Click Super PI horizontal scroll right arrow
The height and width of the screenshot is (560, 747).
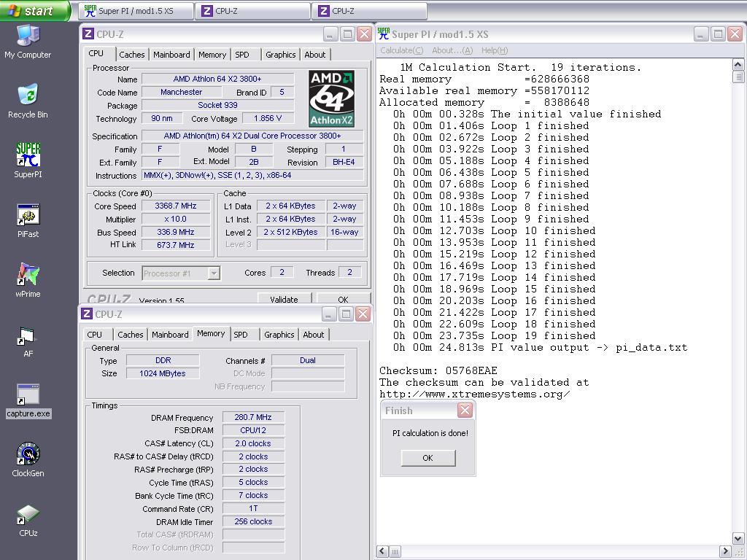coord(725,551)
